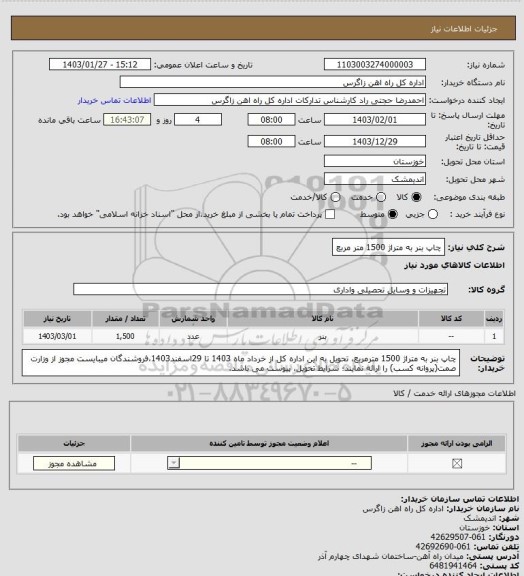This screenshot has width=524, height=576.
Task: Toggle the الزامی بودن ارائه مجوز checkbox
Action: click(x=457, y=464)
